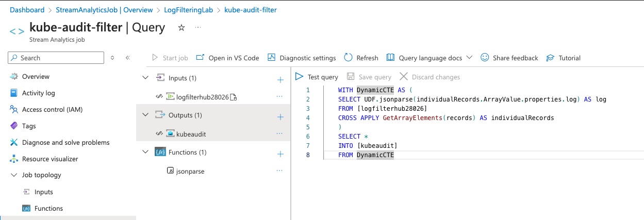Click the Refresh button
The image size is (644, 220).
[361, 58]
